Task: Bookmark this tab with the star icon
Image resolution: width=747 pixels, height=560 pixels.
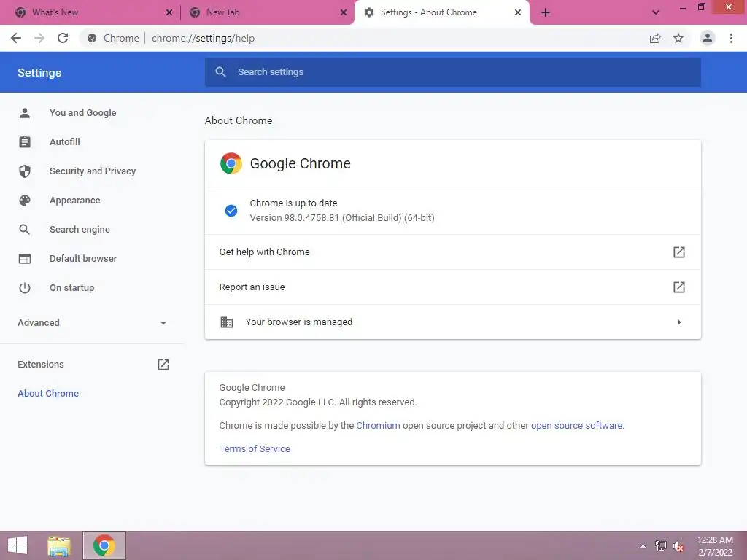Action: pos(678,38)
